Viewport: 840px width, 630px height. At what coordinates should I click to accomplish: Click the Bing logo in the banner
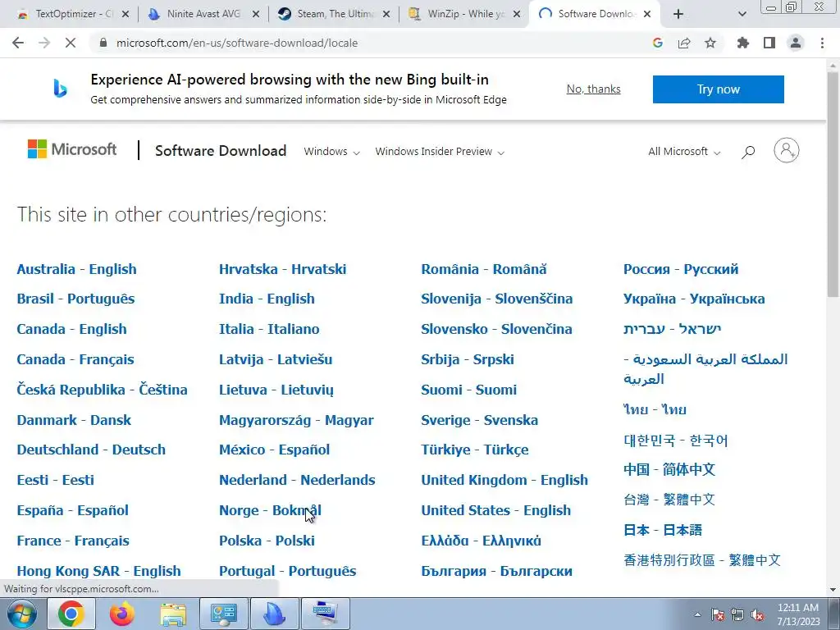[x=60, y=89]
